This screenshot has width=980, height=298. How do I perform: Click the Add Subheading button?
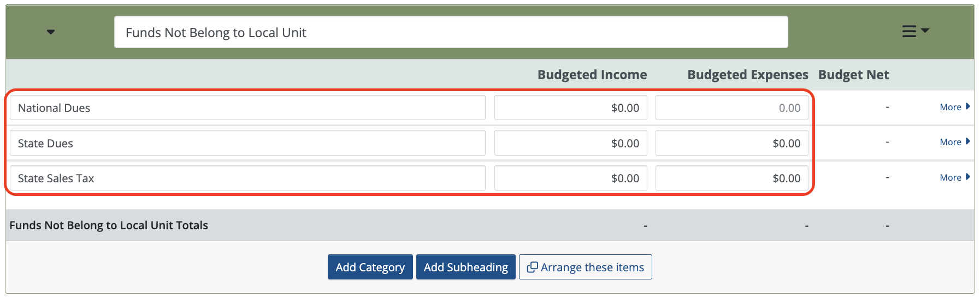click(x=465, y=267)
